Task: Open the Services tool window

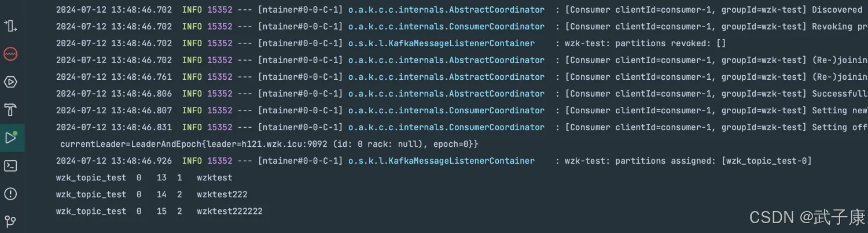Action: [10, 82]
